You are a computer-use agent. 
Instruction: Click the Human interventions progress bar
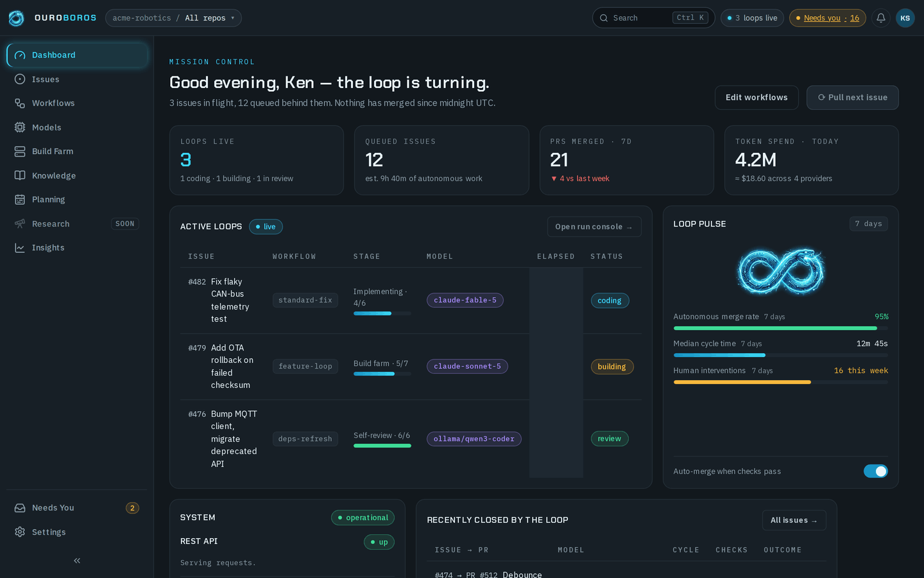click(x=780, y=382)
